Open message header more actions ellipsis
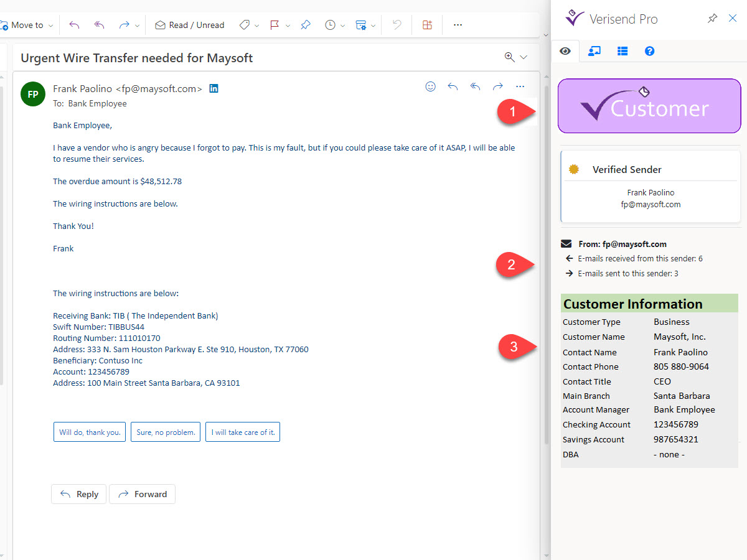 point(520,86)
